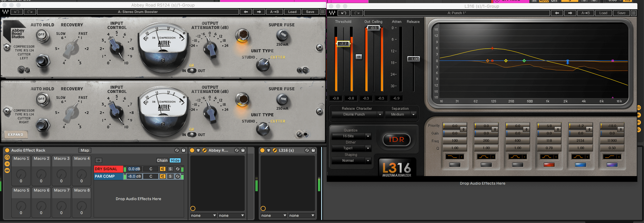Fold the L316 device with triangle
Screen dimensions: 644x223
(269, 150)
